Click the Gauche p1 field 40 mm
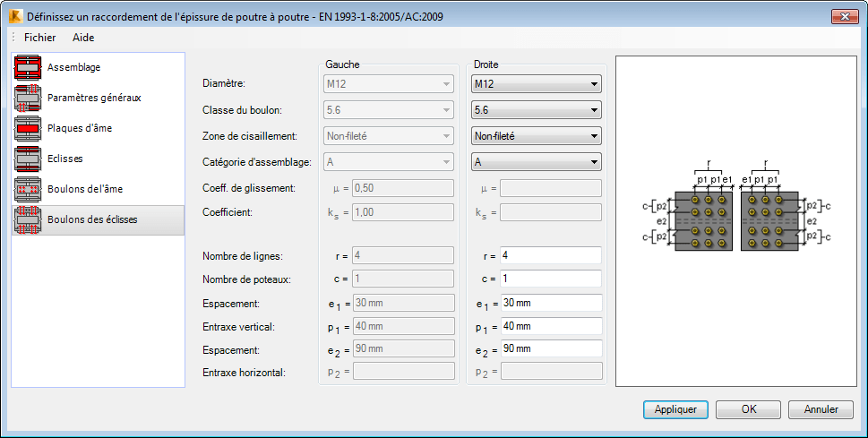Viewport: 868px width, 438px height. click(x=403, y=326)
